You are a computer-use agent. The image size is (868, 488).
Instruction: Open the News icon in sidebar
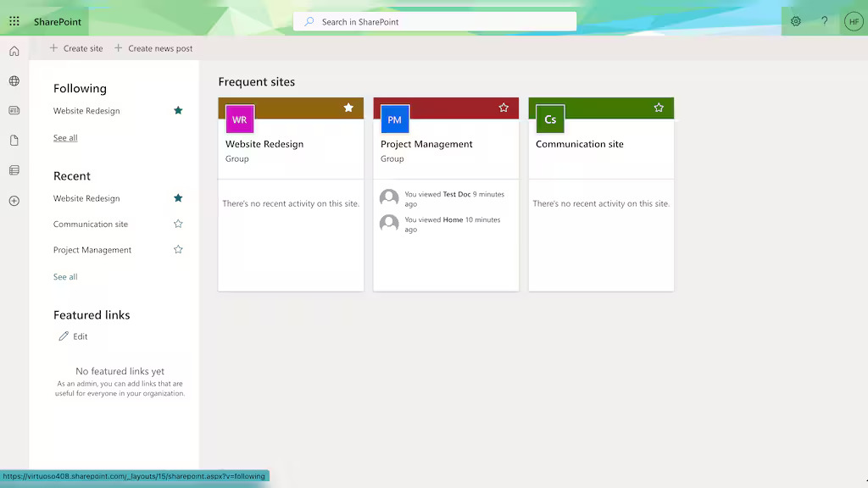[x=14, y=111]
